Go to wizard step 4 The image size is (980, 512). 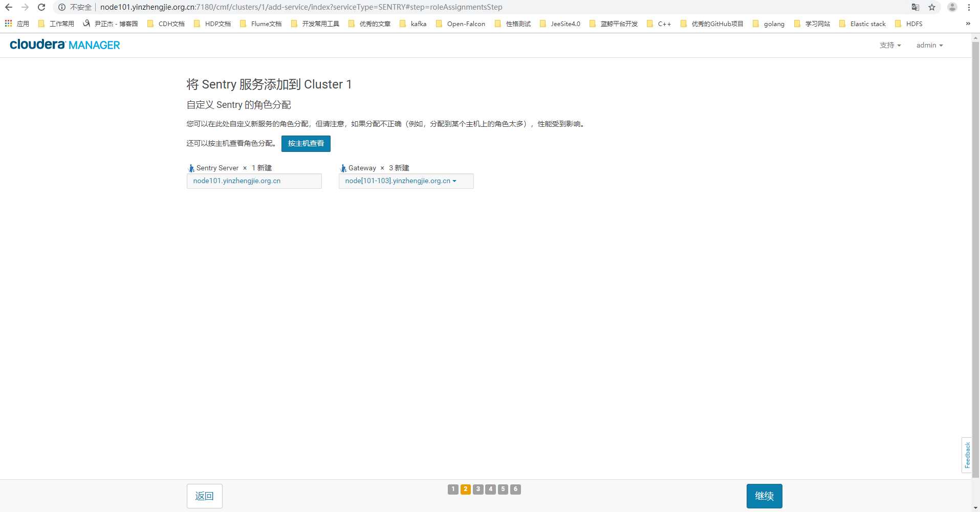click(491, 489)
